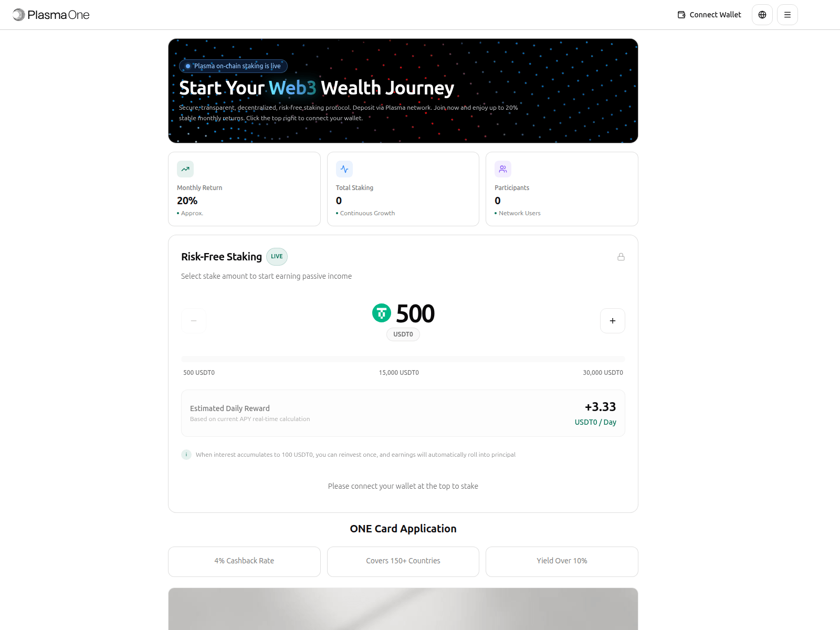Open the language globe selector
Viewport: 840px width, 630px height.
coord(762,15)
